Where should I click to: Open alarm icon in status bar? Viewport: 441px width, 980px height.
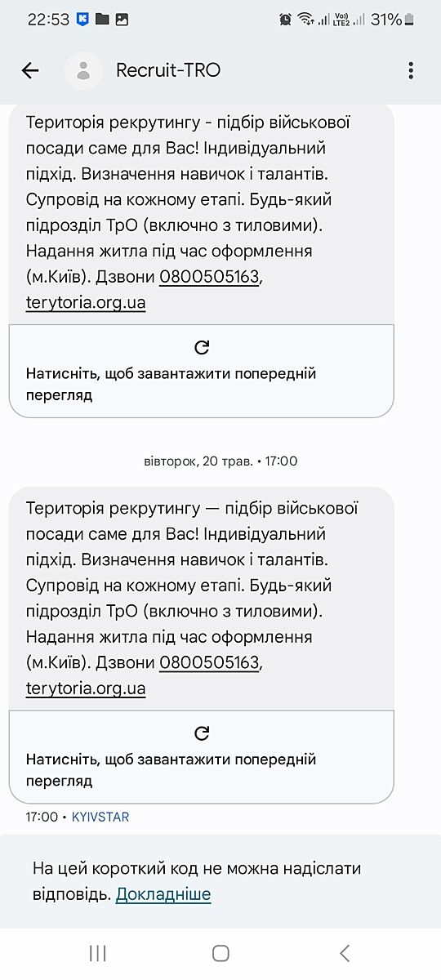coord(285,20)
